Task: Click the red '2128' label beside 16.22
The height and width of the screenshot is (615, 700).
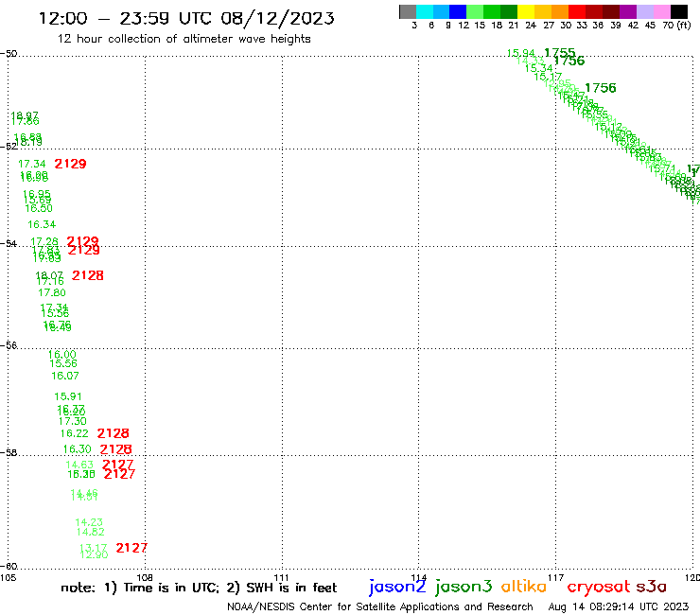Action: [x=113, y=433]
